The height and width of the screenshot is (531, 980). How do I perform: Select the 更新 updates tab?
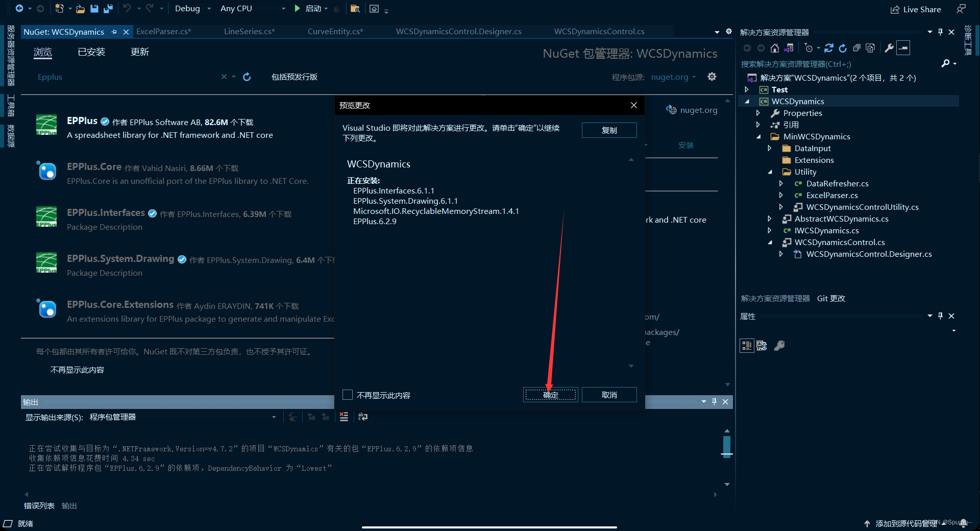coord(140,52)
